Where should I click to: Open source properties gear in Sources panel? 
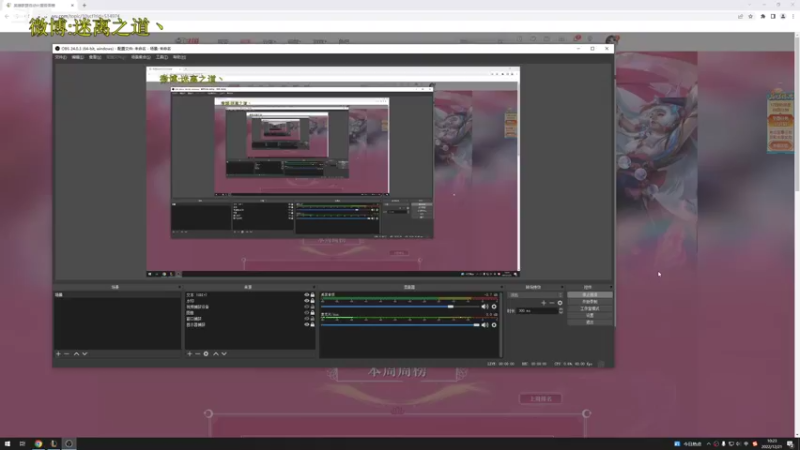206,354
